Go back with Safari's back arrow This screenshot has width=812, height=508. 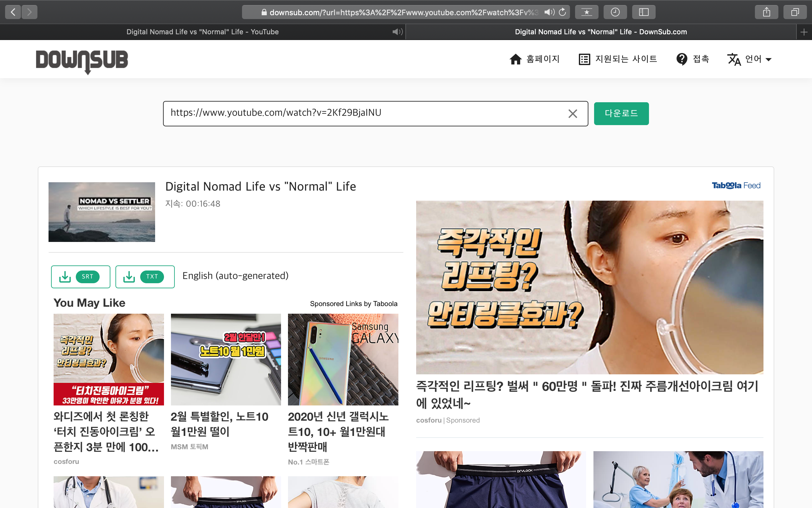pos(13,12)
